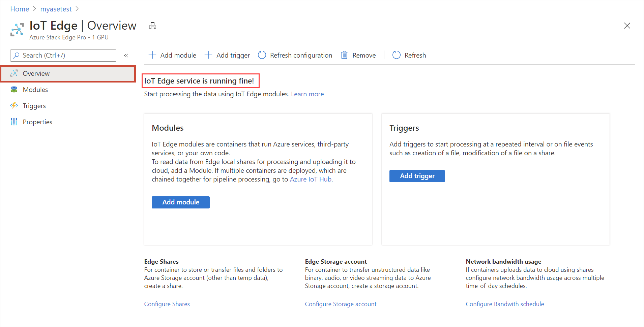Navigate to Triggers in the left menu
The image size is (644, 327).
(x=34, y=105)
